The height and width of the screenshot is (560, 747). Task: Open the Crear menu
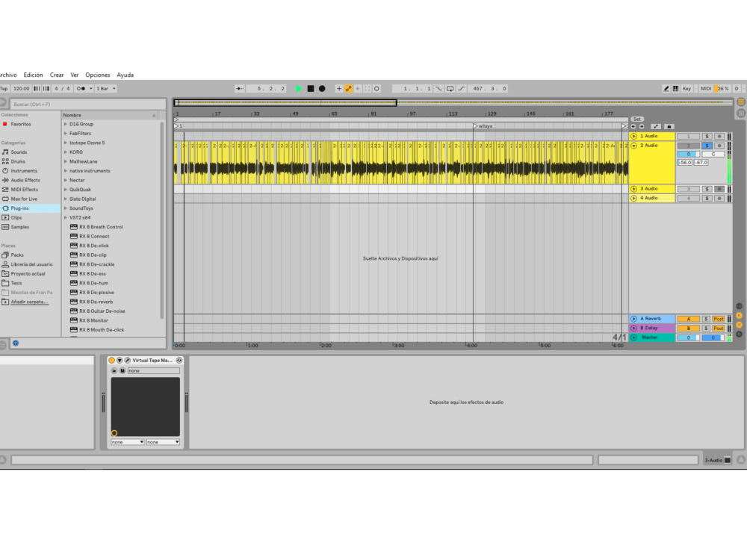pyautogui.click(x=57, y=75)
